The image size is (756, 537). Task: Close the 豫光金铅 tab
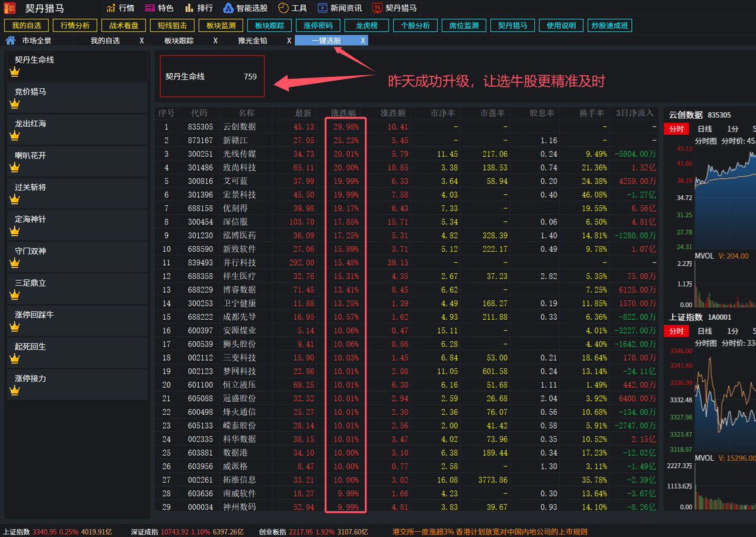tap(289, 40)
